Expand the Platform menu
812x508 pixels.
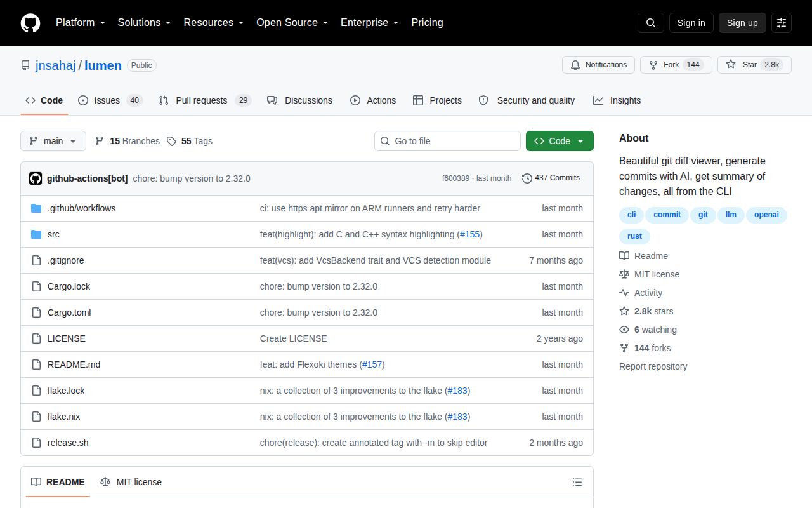tap(80, 23)
